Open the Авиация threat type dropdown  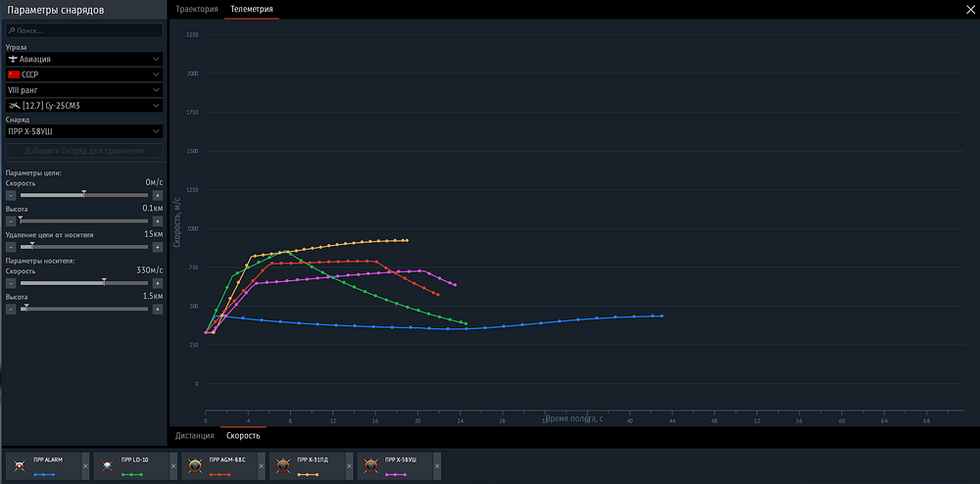(84, 59)
